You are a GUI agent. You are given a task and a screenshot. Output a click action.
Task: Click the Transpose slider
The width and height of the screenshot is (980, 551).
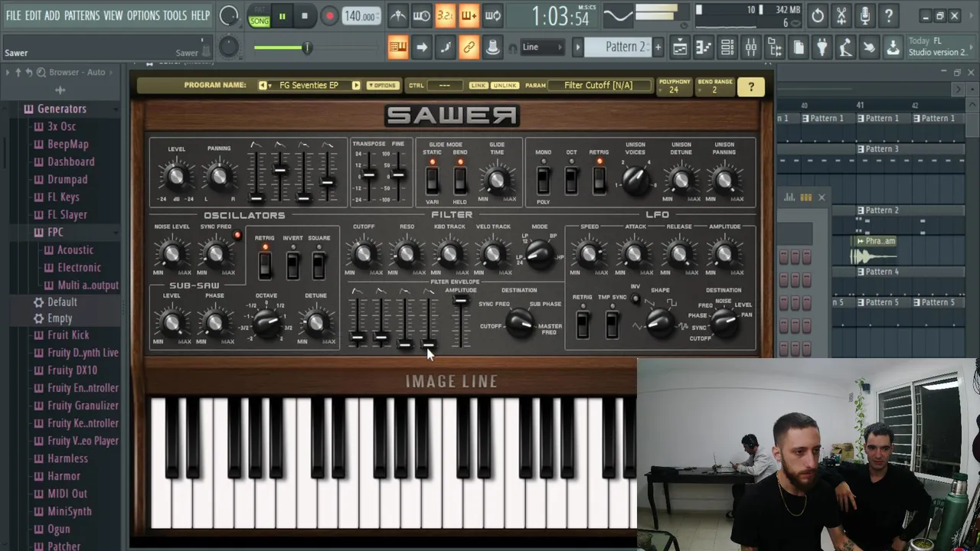(x=369, y=176)
